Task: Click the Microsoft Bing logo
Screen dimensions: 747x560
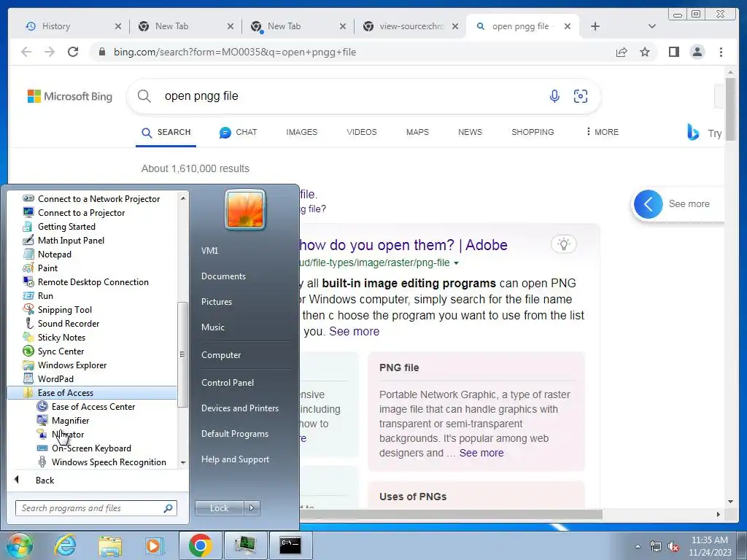Action: 70,96
